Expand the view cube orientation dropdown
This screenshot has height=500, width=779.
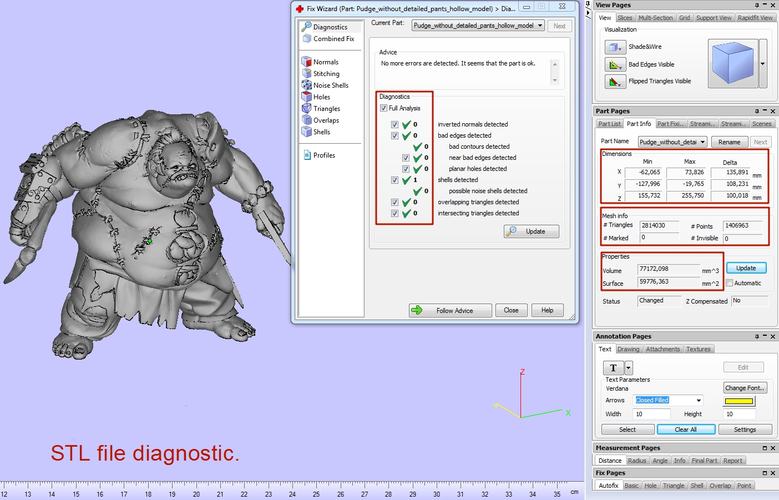tap(763, 64)
